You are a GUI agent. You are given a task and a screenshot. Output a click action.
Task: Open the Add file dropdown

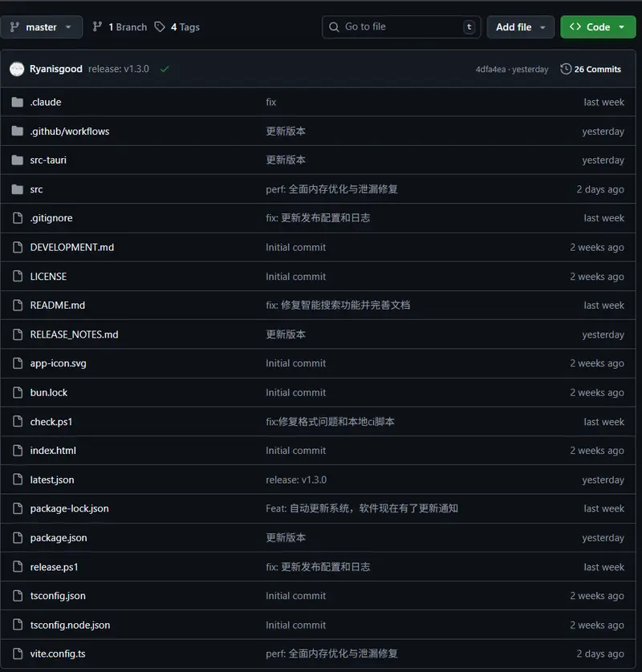pyautogui.click(x=520, y=26)
